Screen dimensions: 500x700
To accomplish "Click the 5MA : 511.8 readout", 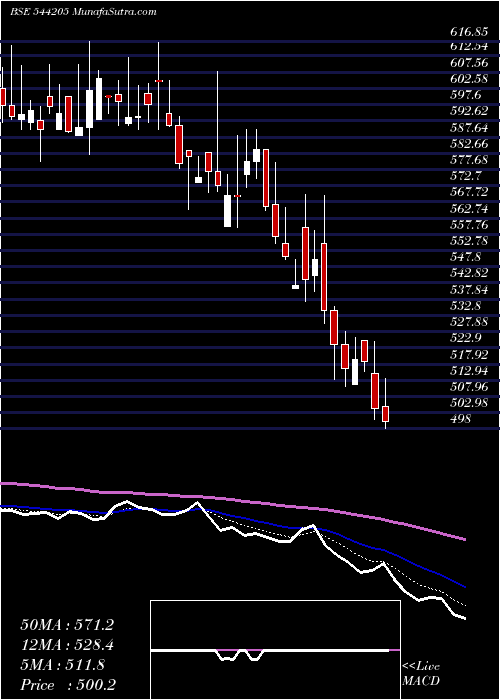I will point(62,665).
